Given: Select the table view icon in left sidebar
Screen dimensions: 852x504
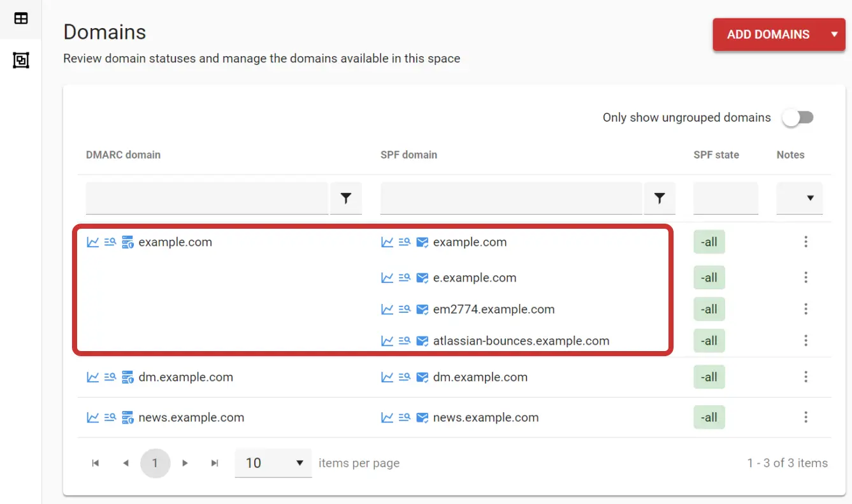Looking at the screenshot, I should point(21,18).
